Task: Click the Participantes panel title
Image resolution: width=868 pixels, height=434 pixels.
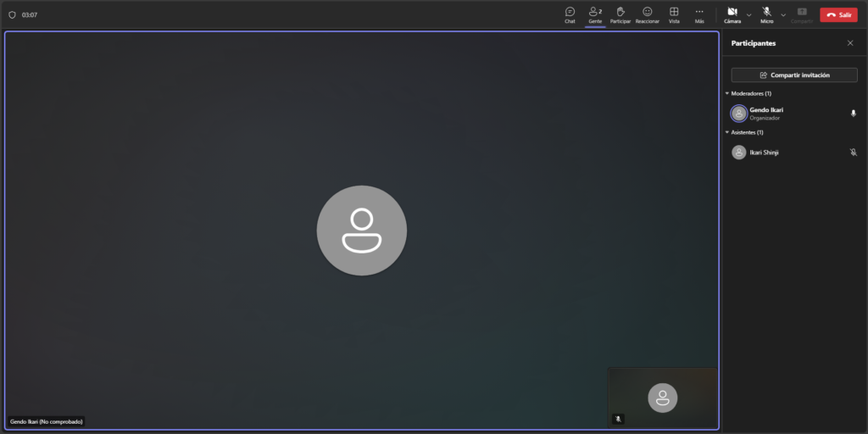Action: coord(754,43)
